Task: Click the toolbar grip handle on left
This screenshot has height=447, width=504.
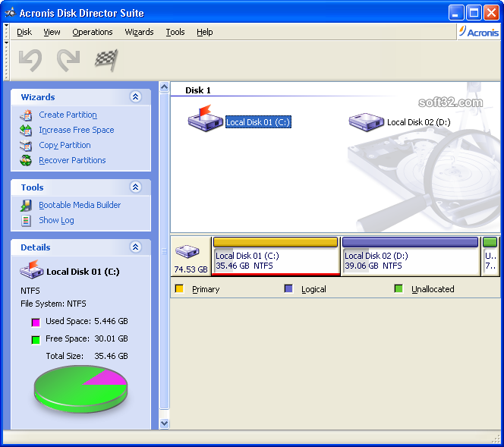Action: [x=6, y=60]
